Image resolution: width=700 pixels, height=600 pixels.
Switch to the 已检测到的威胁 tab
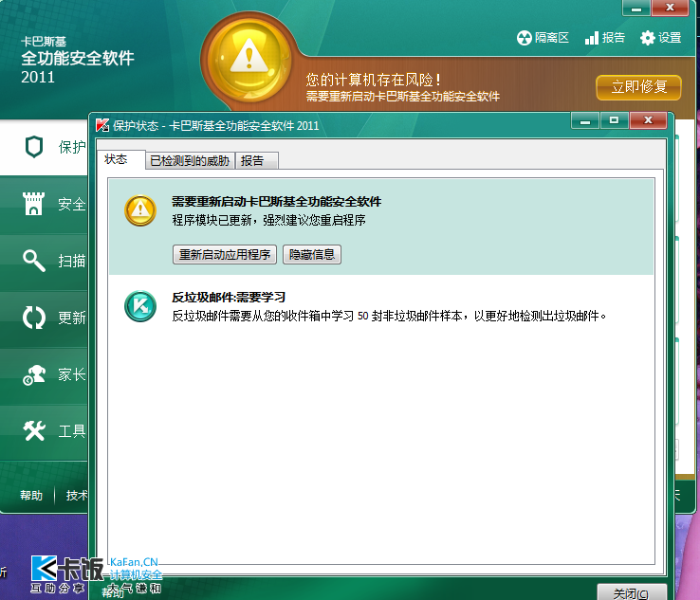click(x=190, y=160)
